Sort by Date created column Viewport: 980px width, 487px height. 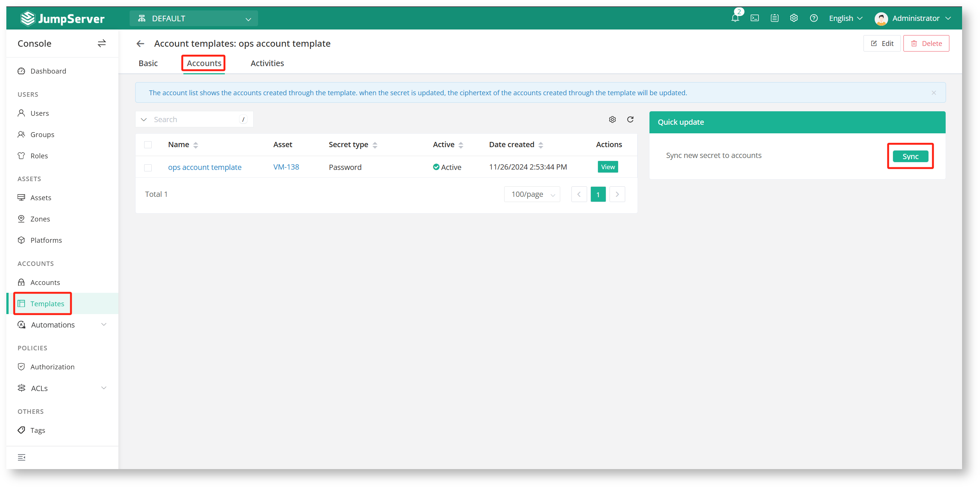[540, 145]
